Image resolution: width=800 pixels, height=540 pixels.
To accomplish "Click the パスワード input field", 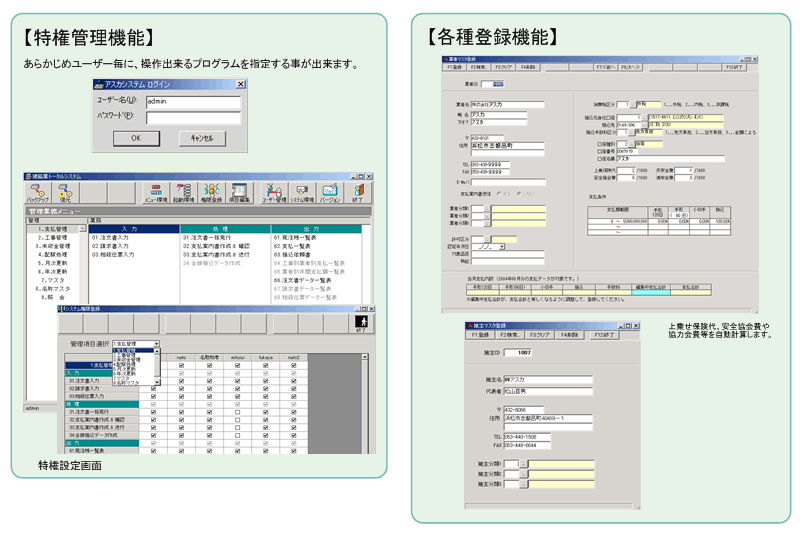I will [x=192, y=116].
